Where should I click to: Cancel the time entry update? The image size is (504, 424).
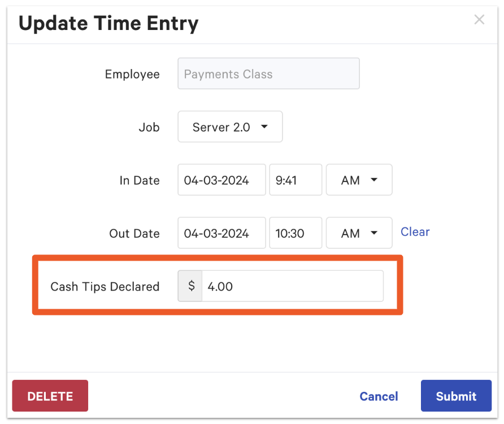click(379, 396)
